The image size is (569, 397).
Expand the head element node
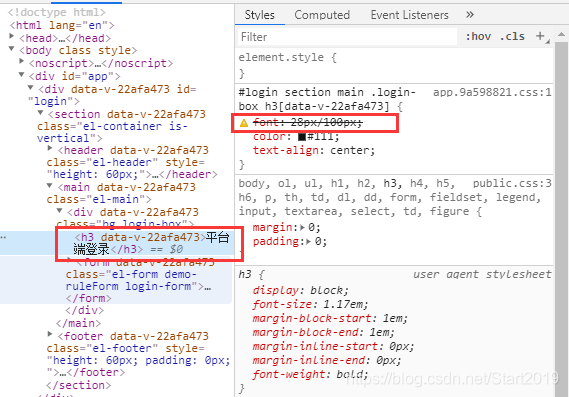pos(12,36)
